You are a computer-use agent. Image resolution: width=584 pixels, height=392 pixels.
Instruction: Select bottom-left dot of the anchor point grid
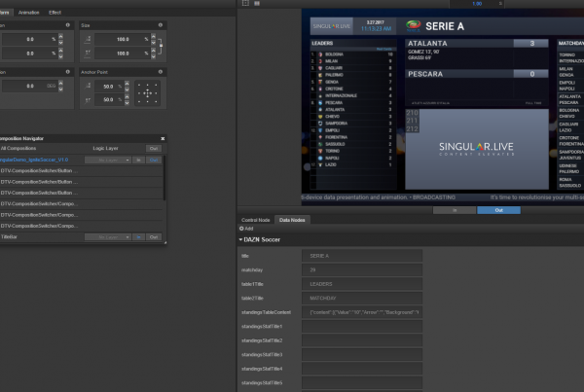click(x=139, y=101)
